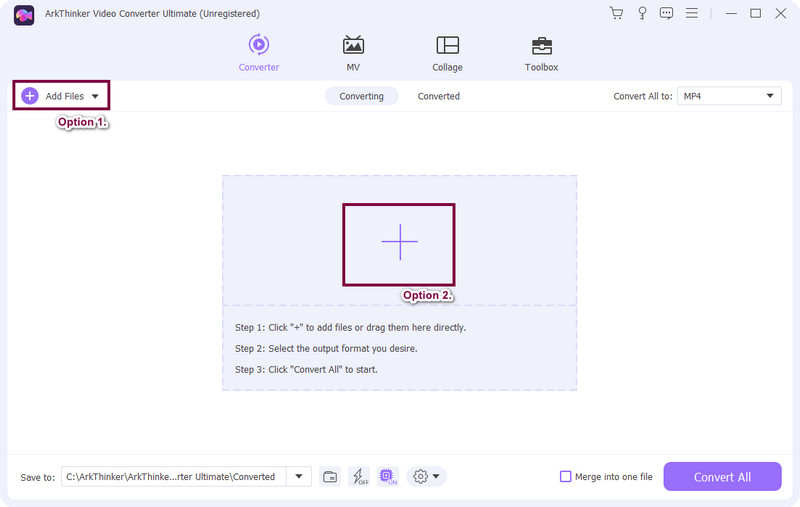The image size is (800, 507).
Task: Toggle the lightning high-speed conversion icon
Action: tap(359, 476)
